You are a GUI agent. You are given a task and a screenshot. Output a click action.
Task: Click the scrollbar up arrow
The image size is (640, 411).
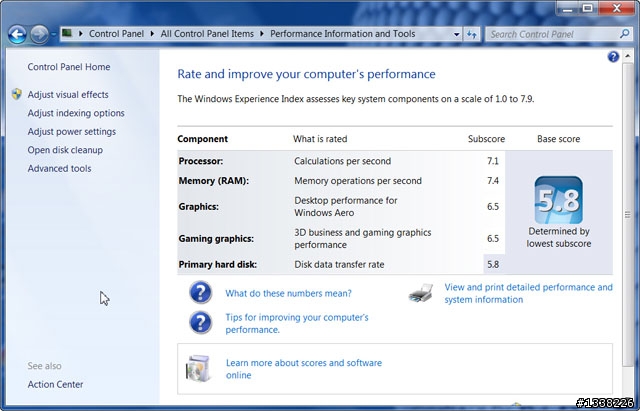(627, 56)
